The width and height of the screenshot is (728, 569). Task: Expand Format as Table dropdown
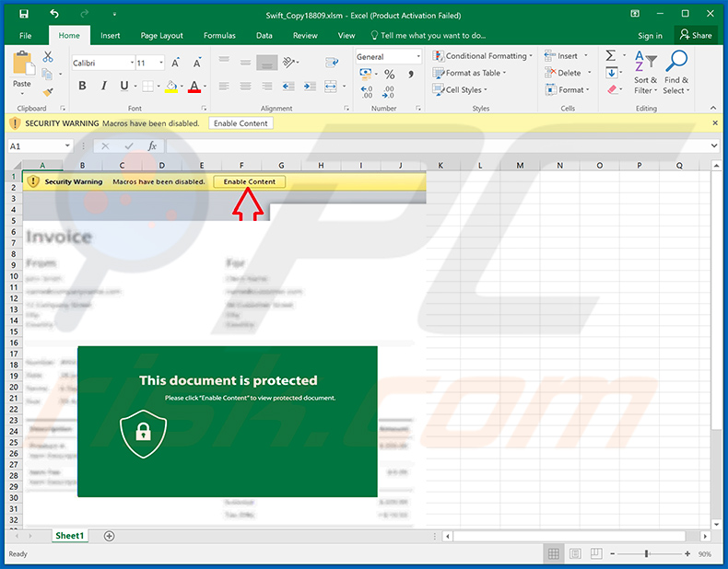click(504, 73)
